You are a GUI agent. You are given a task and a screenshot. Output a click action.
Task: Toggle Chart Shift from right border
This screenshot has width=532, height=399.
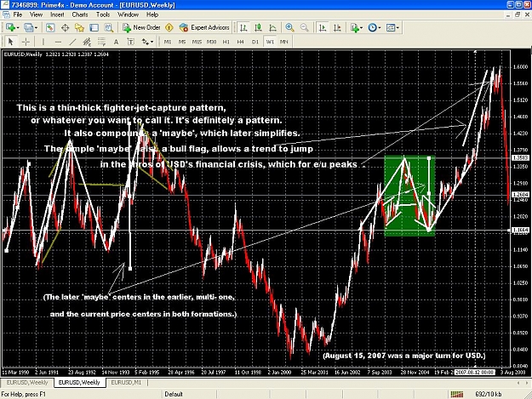(337, 28)
